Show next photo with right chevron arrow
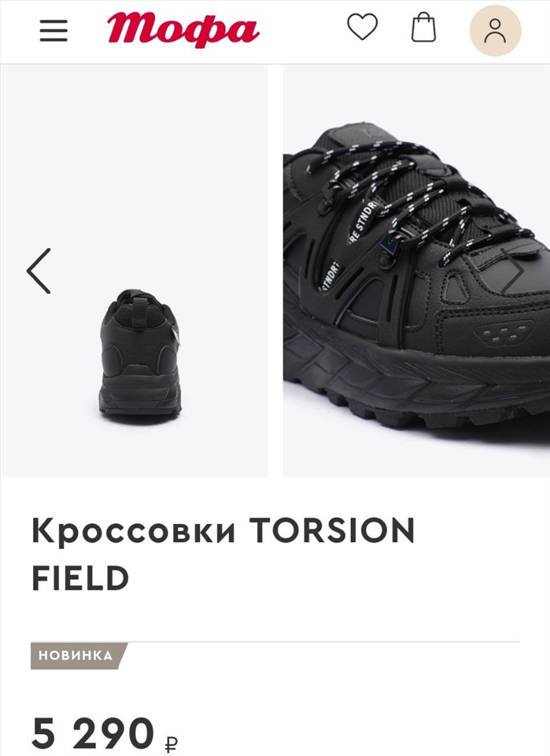Viewport: 550px width, 756px height. coord(512,271)
